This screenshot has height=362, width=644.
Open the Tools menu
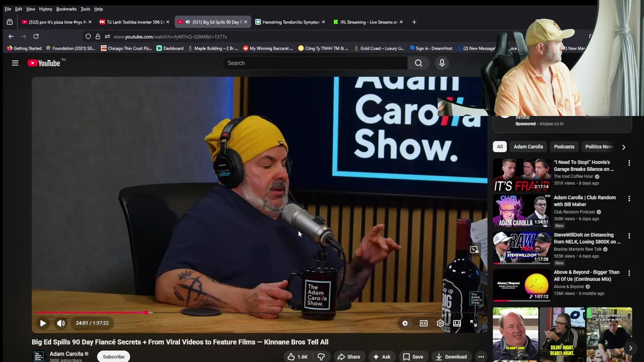pyautogui.click(x=85, y=9)
